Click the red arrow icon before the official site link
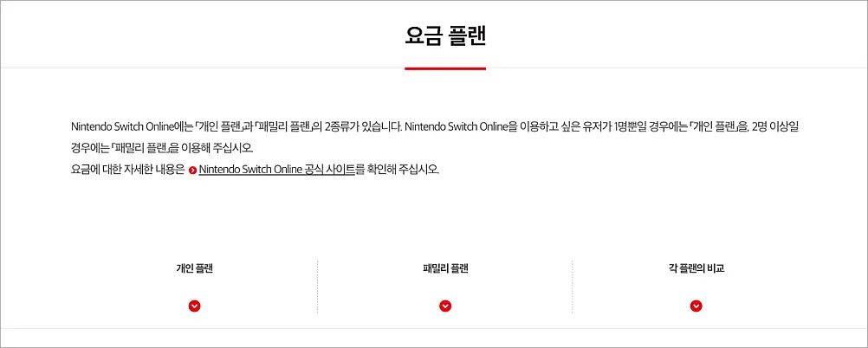868x348 pixels. [x=192, y=170]
